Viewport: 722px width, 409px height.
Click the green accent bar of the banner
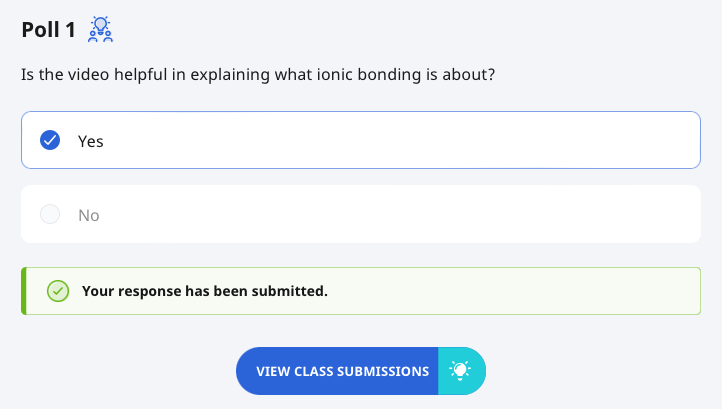[x=23, y=291]
